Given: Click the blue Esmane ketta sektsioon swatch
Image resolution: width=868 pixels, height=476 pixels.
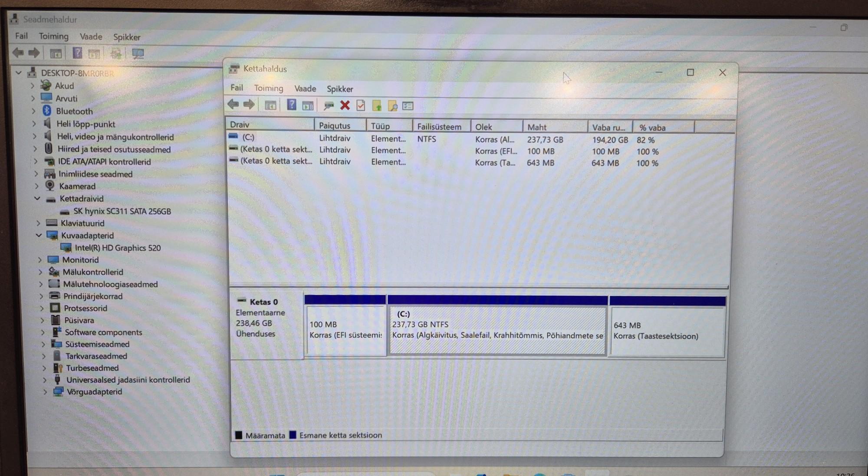Looking at the screenshot, I should (x=293, y=435).
